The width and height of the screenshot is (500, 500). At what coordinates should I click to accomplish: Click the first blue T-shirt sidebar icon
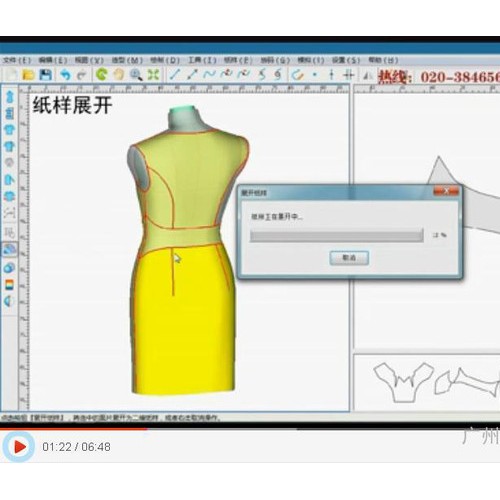click(10, 130)
